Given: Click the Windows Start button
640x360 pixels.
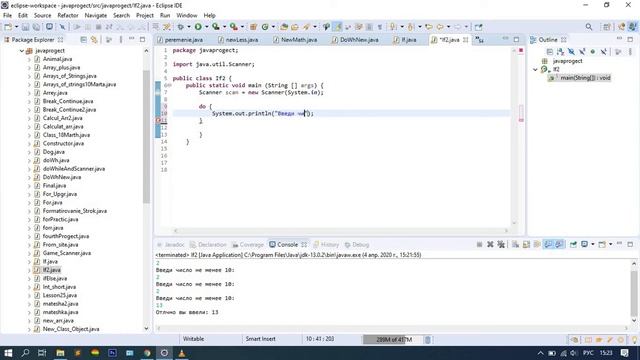Looking at the screenshot, I should click(x=8, y=353).
